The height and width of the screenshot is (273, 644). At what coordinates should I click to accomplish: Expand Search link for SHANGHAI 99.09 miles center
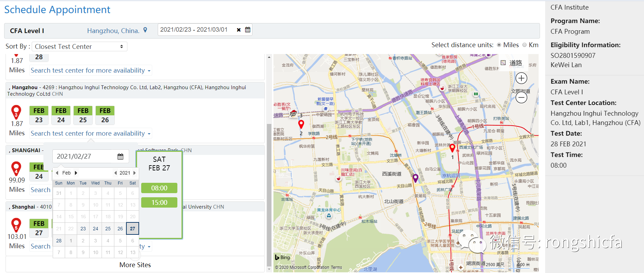click(40, 190)
